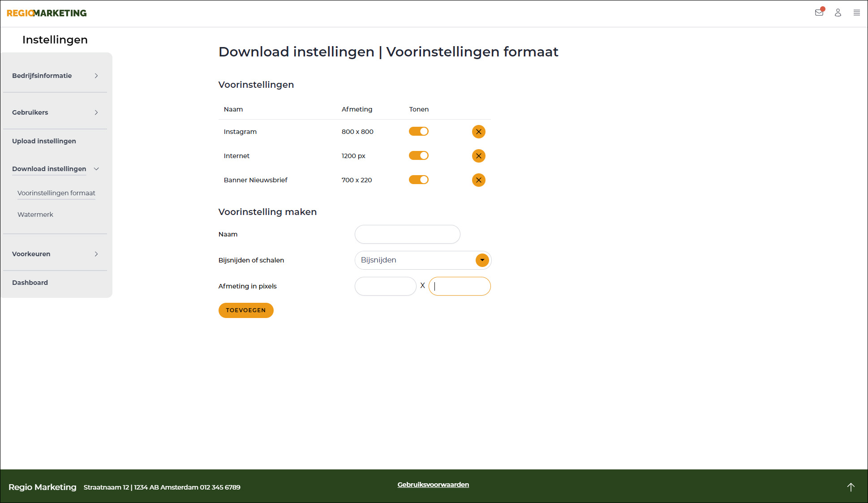Disable showing the Instagram preset
Viewport: 868px width, 503px height.
[x=418, y=131]
